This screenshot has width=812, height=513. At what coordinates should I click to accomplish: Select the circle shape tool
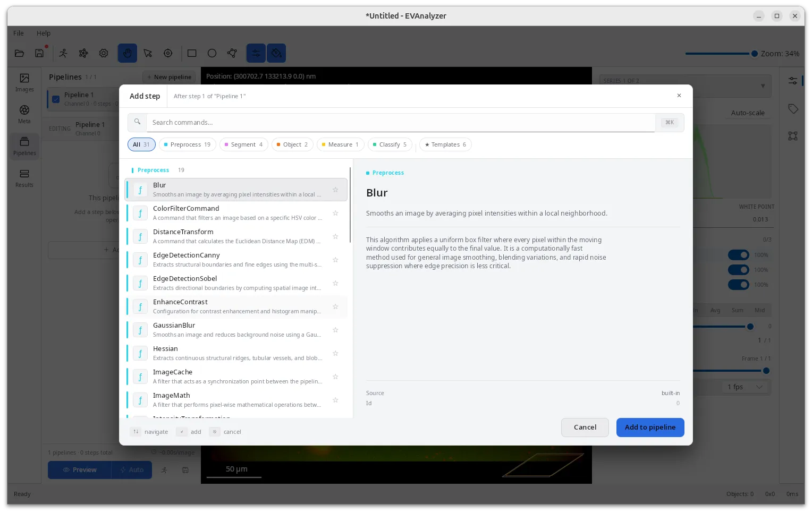pyautogui.click(x=212, y=53)
